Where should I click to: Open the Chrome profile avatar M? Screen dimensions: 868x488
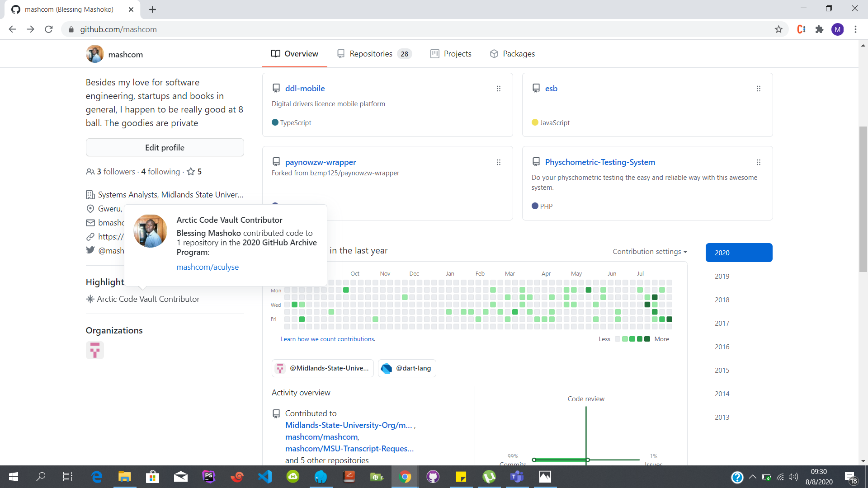tap(837, 29)
